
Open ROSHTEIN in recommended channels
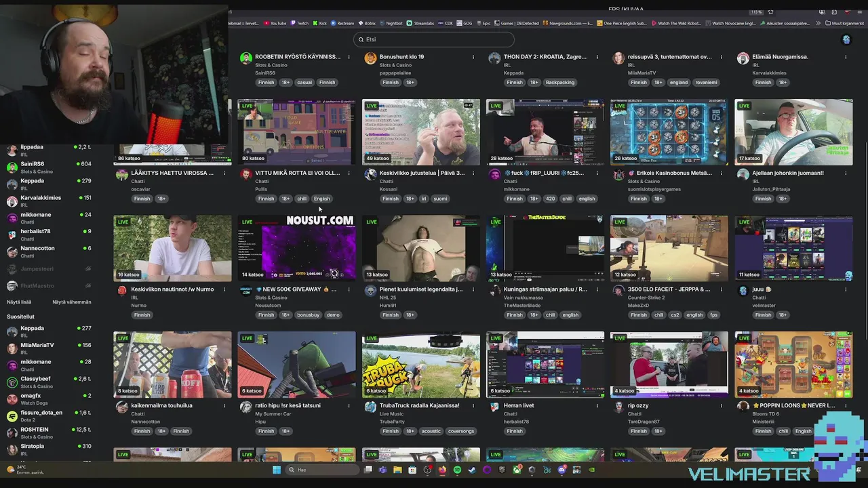[49, 432]
